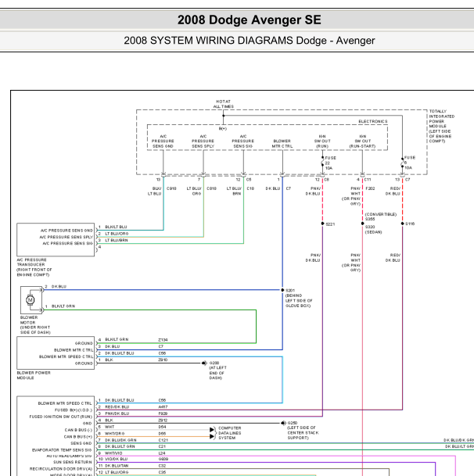
Task: Click the S116 splice dot
Action: point(402,224)
